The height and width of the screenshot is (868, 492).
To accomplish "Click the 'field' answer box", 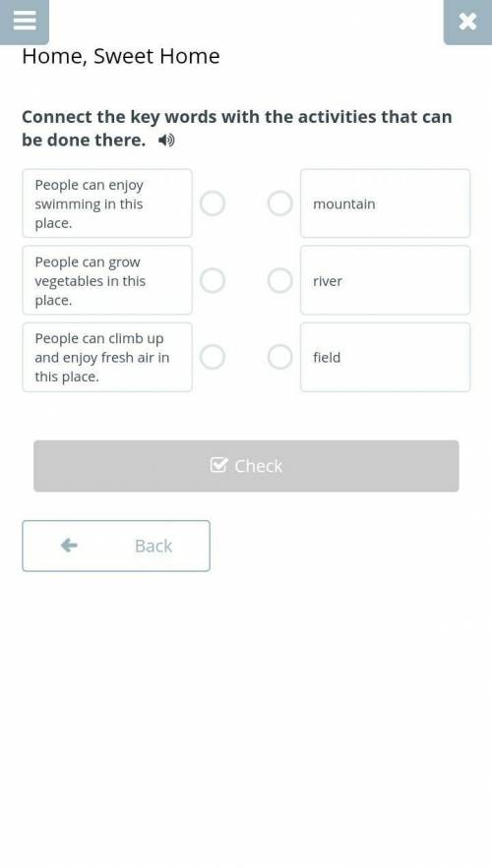I will pyautogui.click(x=385, y=357).
